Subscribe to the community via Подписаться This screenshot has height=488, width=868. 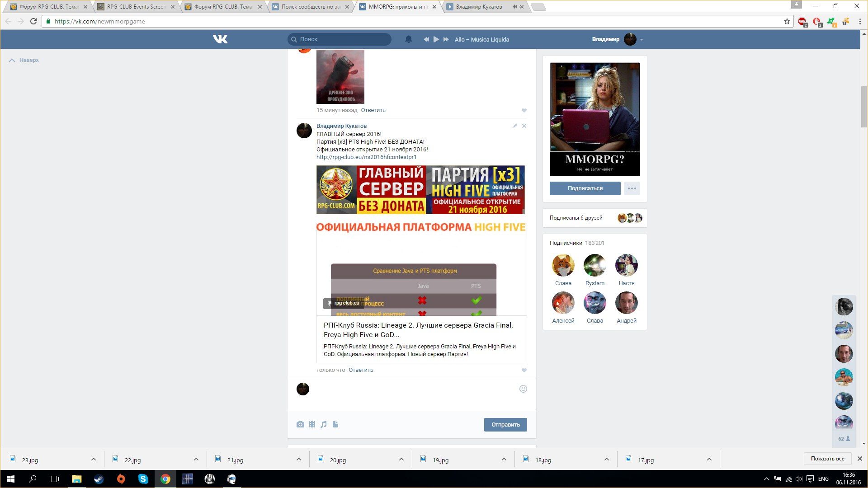click(x=585, y=188)
